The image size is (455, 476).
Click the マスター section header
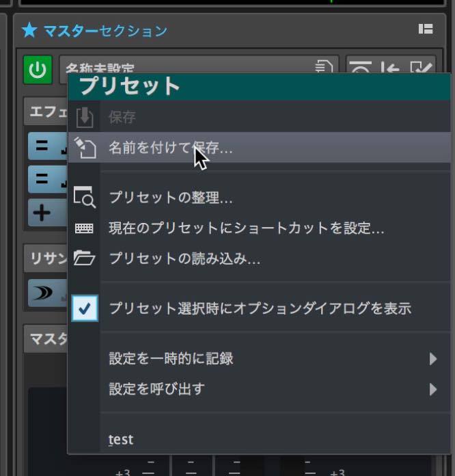coord(46,339)
